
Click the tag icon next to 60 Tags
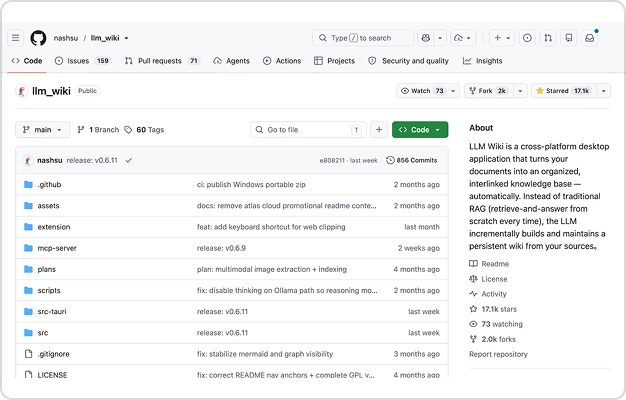coord(128,130)
